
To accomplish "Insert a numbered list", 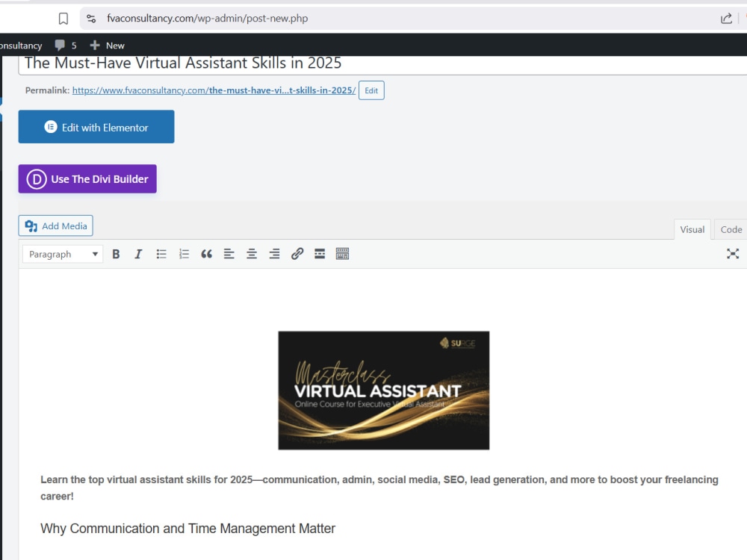I will (x=184, y=254).
